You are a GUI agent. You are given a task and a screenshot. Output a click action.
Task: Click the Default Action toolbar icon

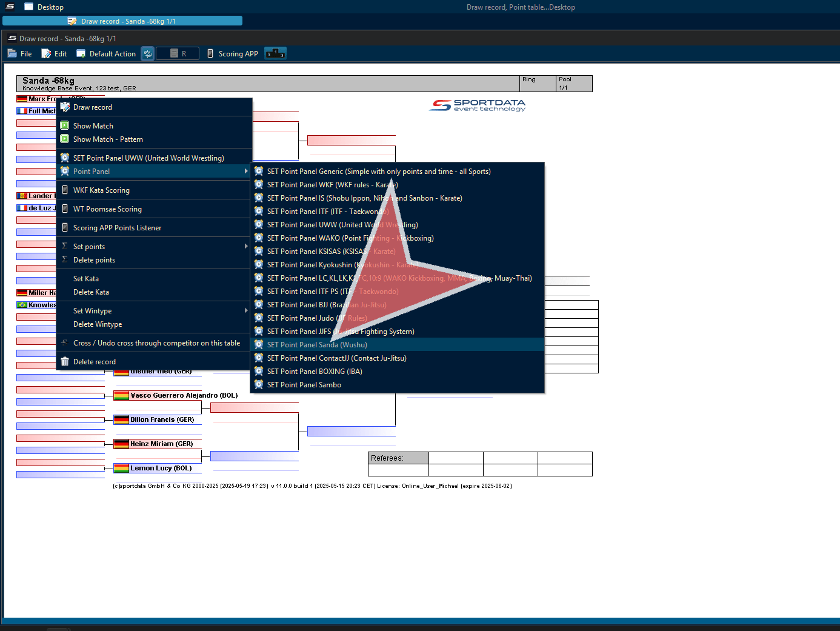coord(81,54)
